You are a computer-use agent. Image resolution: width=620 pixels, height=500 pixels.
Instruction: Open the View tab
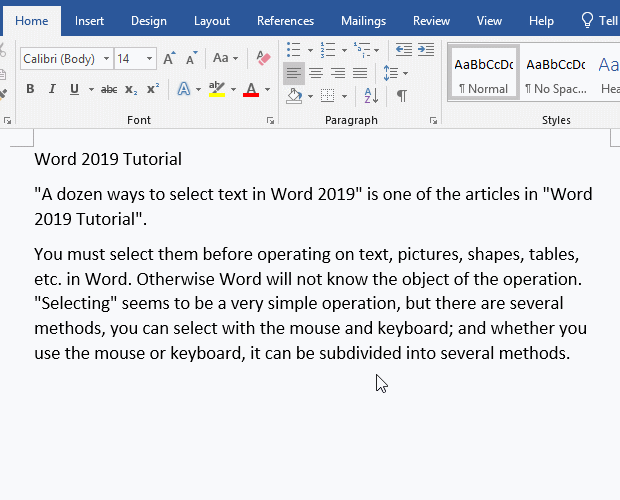[489, 21]
